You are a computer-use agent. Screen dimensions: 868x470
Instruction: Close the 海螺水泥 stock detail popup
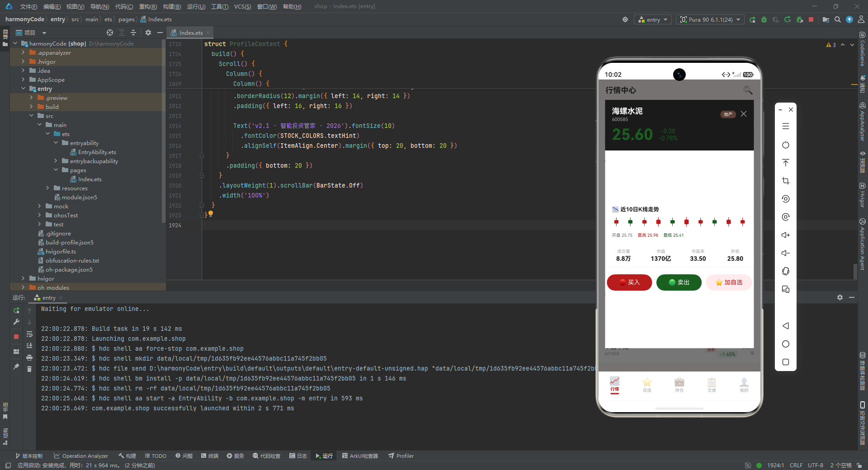coord(744,114)
